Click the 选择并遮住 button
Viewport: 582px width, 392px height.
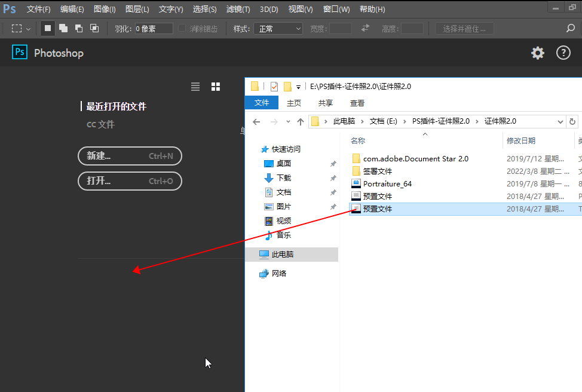pos(464,29)
